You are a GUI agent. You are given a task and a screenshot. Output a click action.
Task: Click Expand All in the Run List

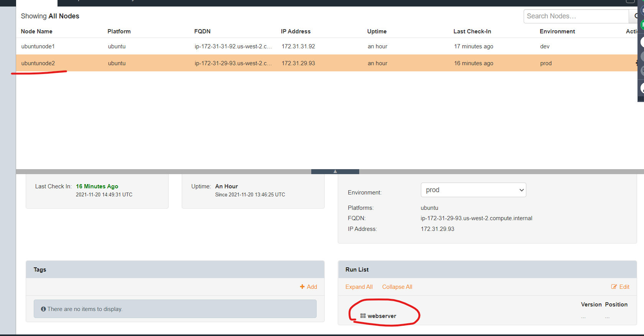click(x=359, y=287)
